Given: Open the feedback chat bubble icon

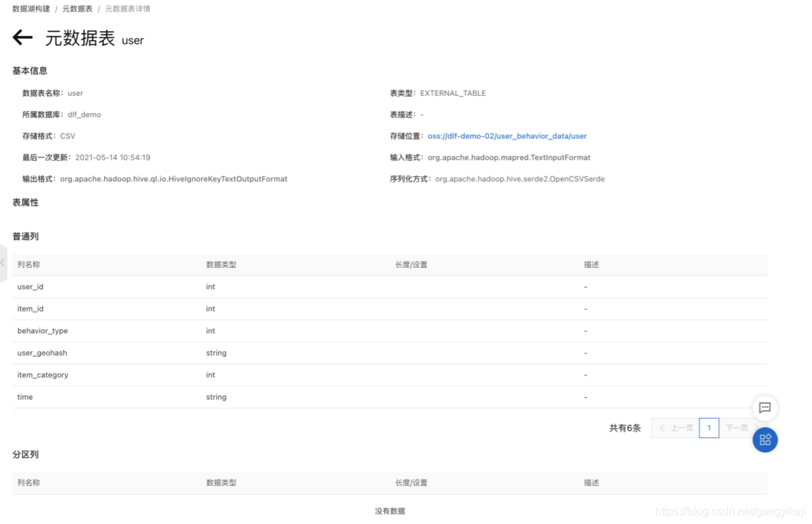Looking at the screenshot, I should [x=764, y=408].
